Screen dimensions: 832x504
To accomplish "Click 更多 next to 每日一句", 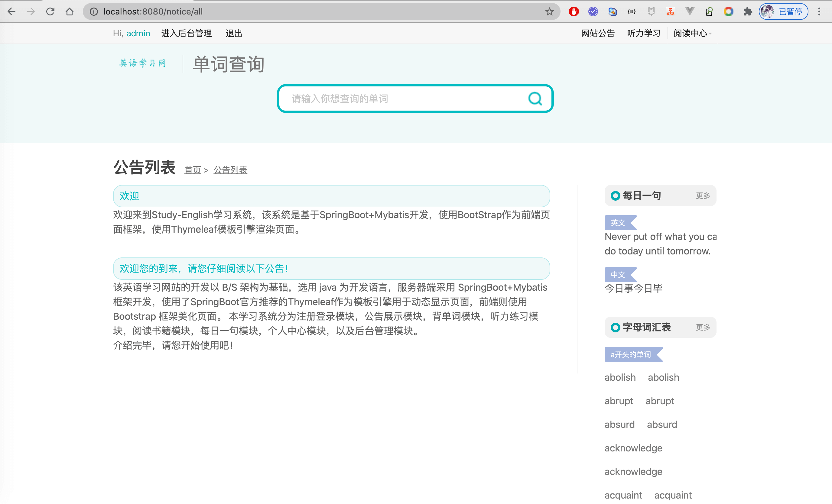I will pyautogui.click(x=703, y=196).
